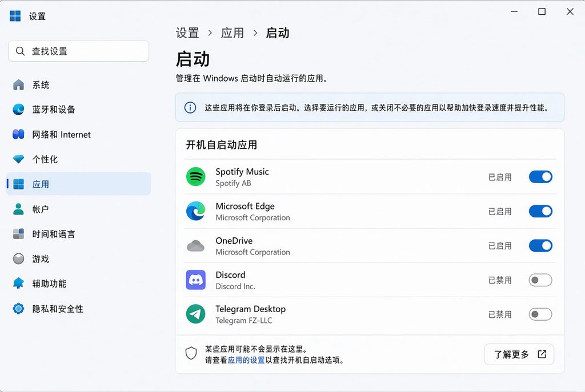Click the Windows logo icon beside 设置
585x392 pixels.
15,16
